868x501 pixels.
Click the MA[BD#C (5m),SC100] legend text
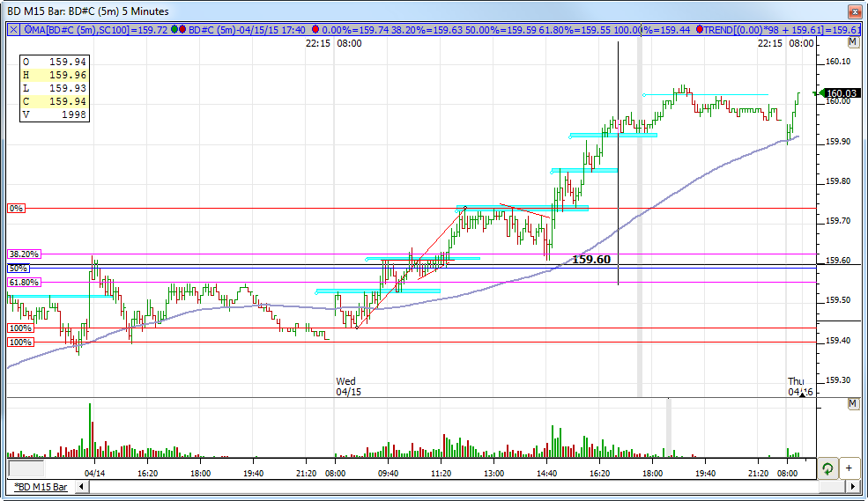click(100, 30)
